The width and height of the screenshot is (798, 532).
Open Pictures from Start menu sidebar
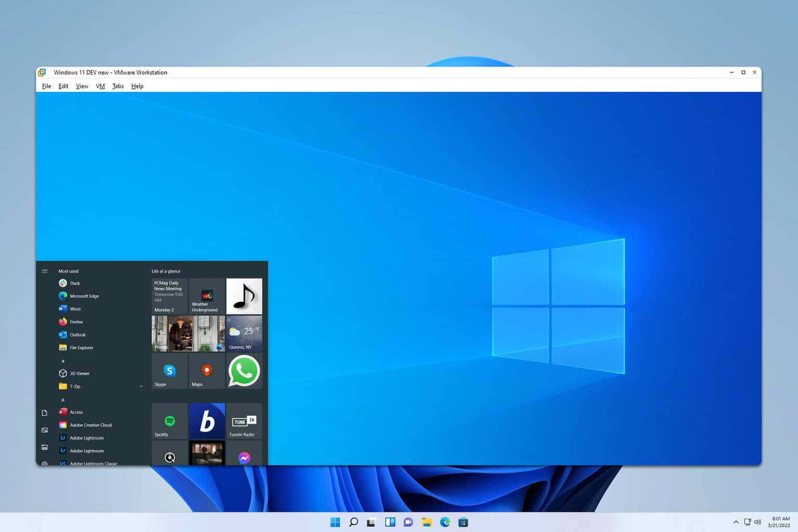click(45, 430)
